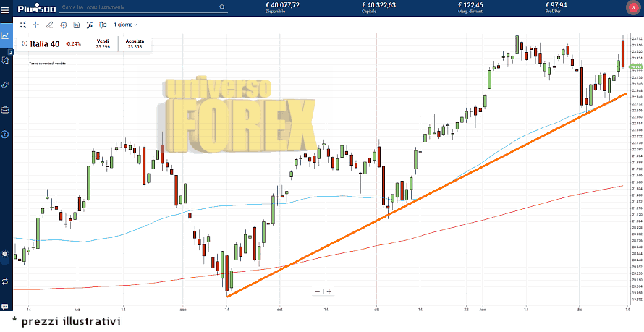
Task: Open the indicators function icon
Action: coord(90,25)
